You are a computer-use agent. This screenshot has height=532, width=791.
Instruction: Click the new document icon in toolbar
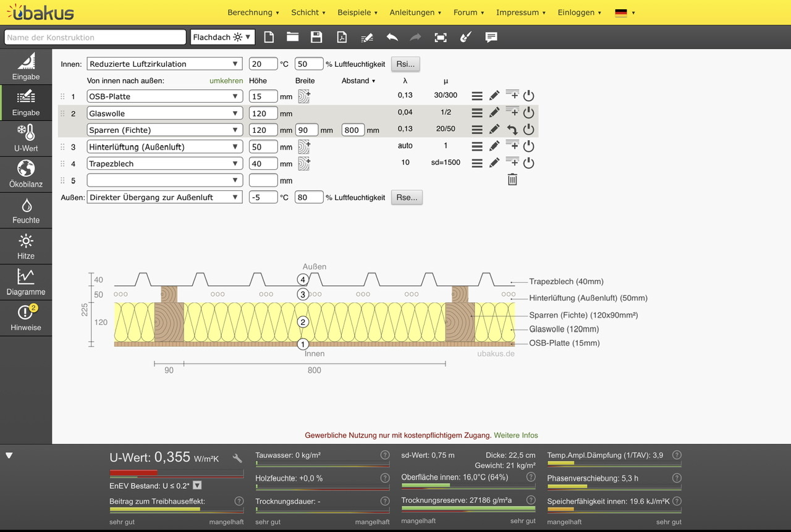point(269,37)
